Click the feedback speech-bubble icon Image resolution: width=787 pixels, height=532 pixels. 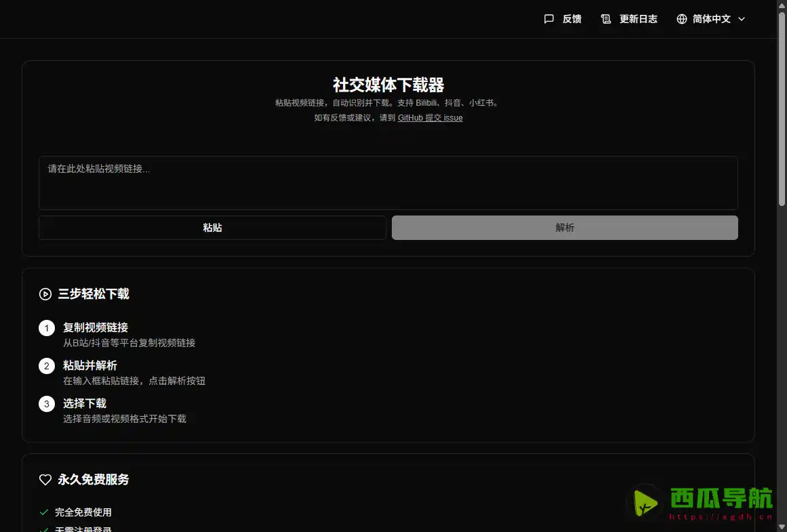click(549, 18)
